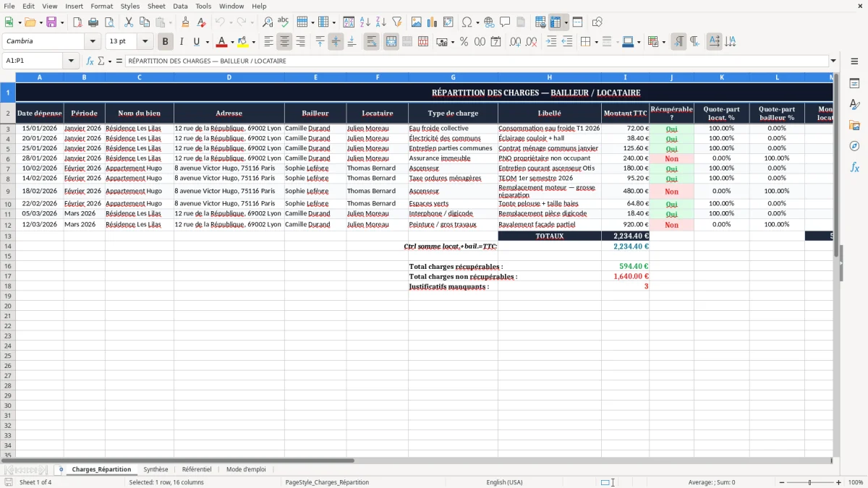This screenshot has width=868, height=488.
Task: Increase indent
Action: pos(551,42)
